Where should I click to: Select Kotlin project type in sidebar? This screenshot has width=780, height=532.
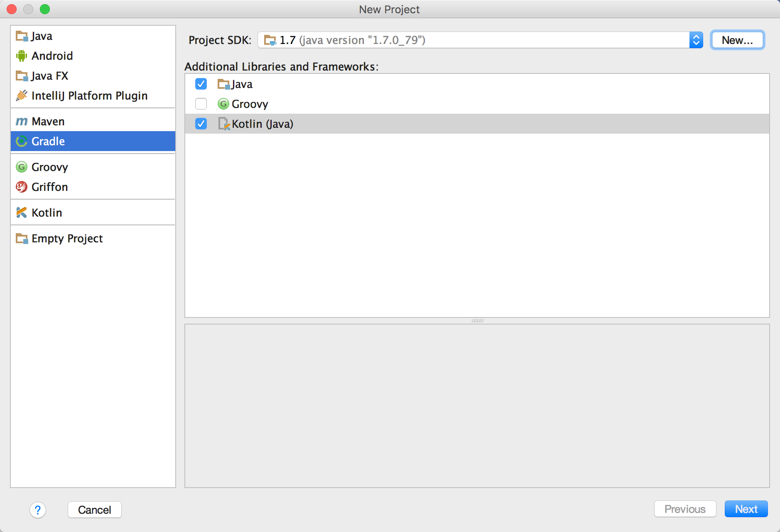(x=93, y=213)
